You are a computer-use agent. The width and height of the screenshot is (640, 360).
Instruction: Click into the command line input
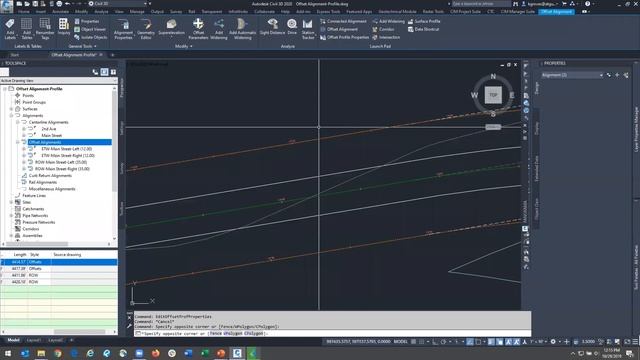point(333,333)
